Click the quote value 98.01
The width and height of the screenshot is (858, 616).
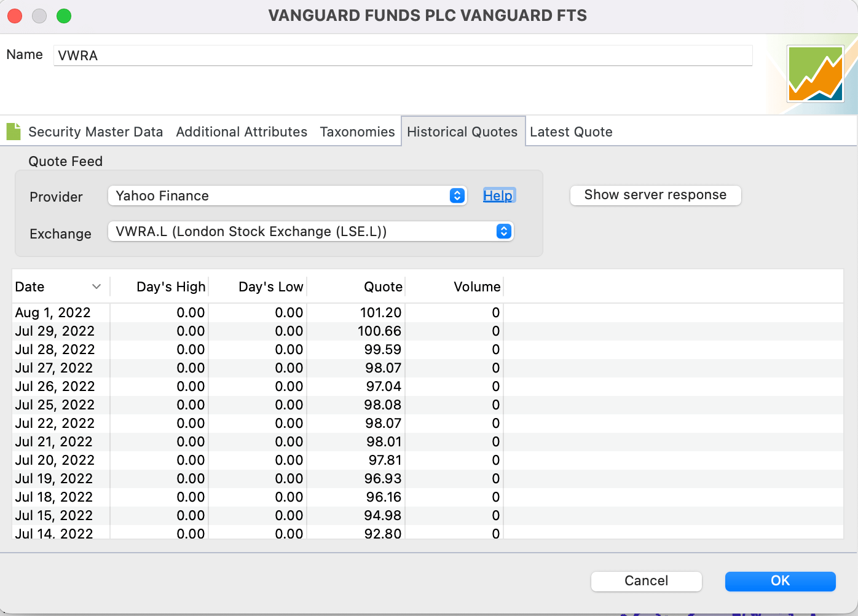(384, 441)
